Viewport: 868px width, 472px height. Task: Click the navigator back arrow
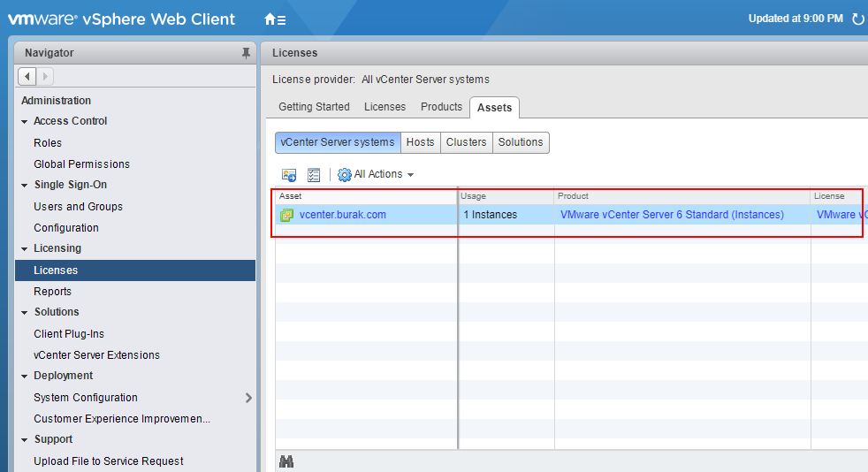point(27,77)
